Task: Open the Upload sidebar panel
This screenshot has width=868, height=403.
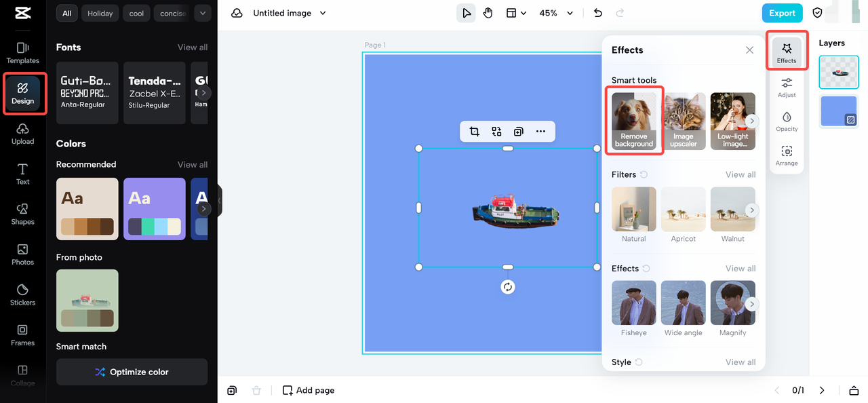Action: pos(22,134)
